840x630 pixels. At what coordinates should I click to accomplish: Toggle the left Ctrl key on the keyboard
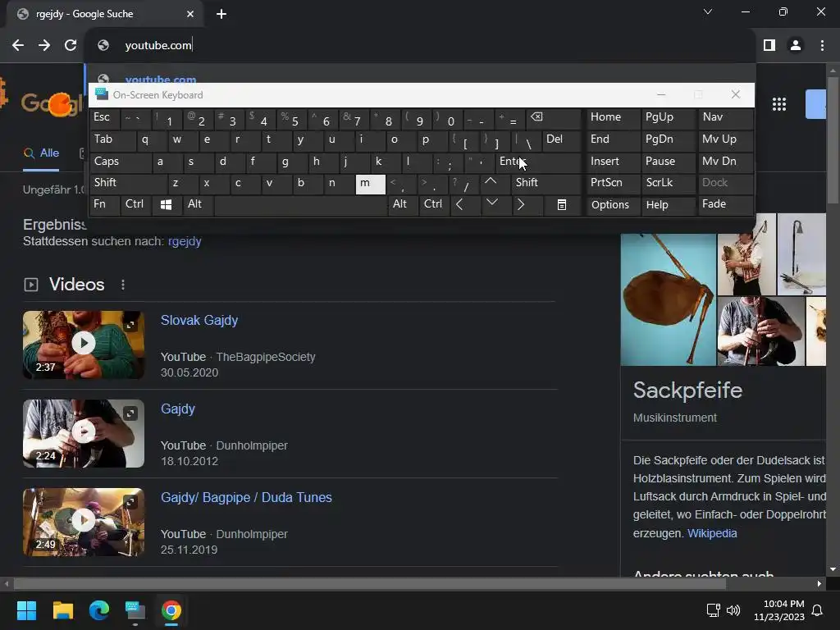point(136,204)
